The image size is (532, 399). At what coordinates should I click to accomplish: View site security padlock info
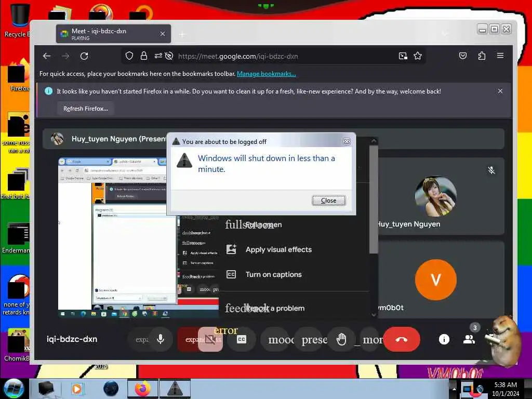144,56
